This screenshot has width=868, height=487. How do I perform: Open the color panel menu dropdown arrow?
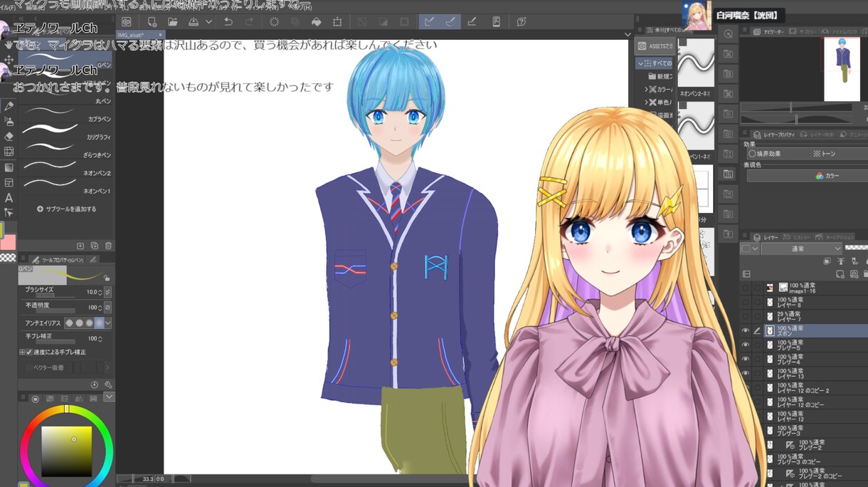pyautogui.click(x=109, y=397)
